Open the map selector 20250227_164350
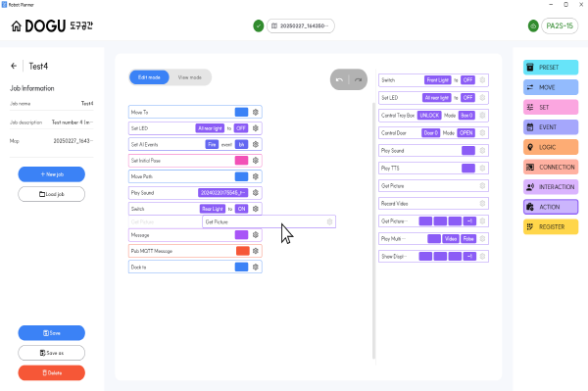Screen dimensions: 588x391 (301, 25)
